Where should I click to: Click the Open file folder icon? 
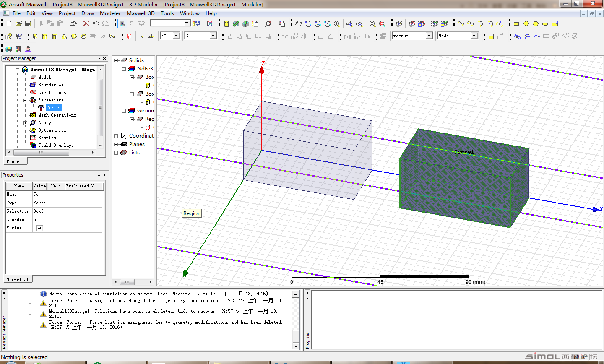click(x=18, y=24)
